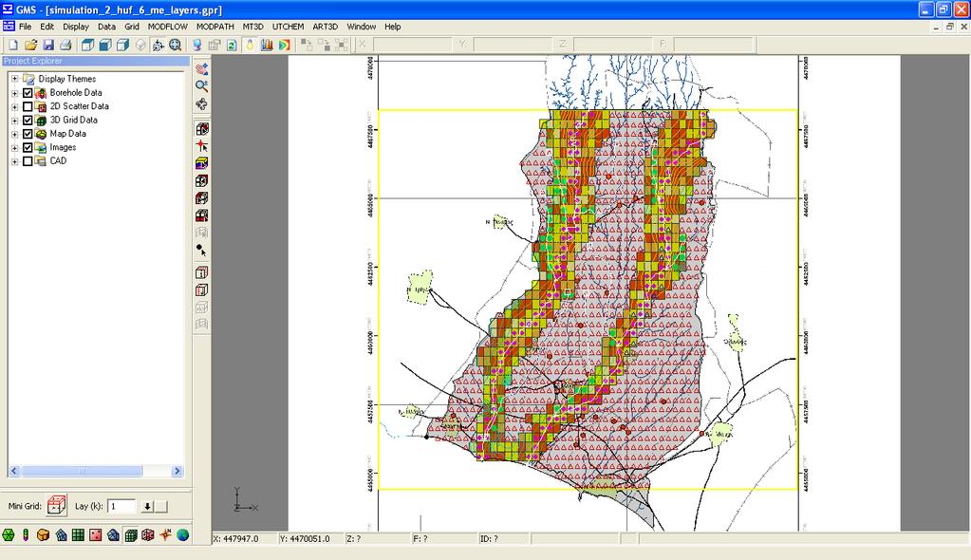Select the colored layer cube tool
Screen dimensions: 971x560
click(201, 163)
